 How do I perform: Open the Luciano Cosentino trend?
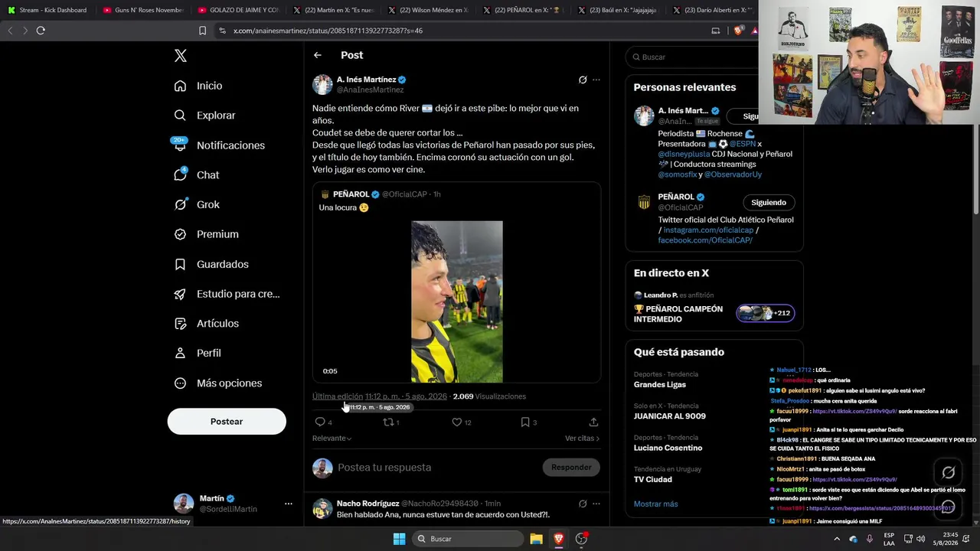pyautogui.click(x=668, y=448)
